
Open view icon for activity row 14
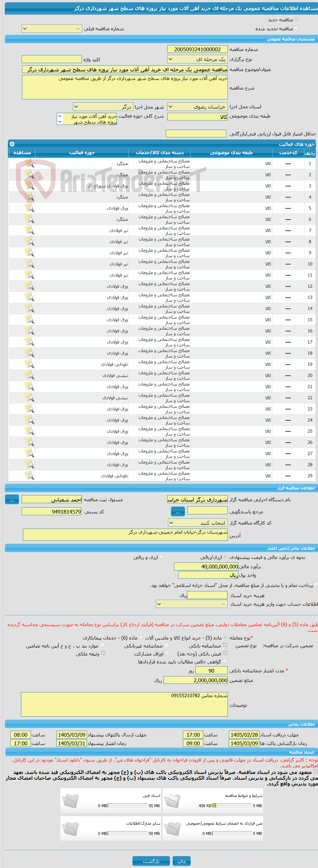(29, 308)
